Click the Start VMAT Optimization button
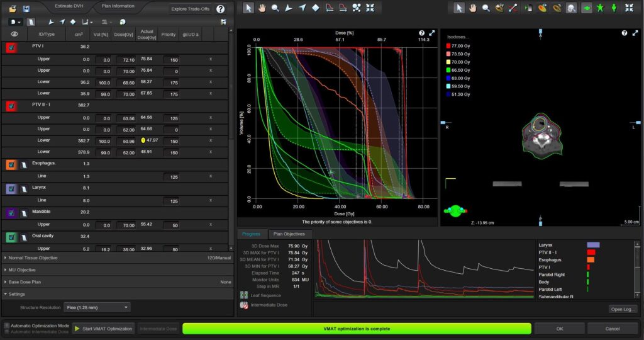 tap(104, 329)
